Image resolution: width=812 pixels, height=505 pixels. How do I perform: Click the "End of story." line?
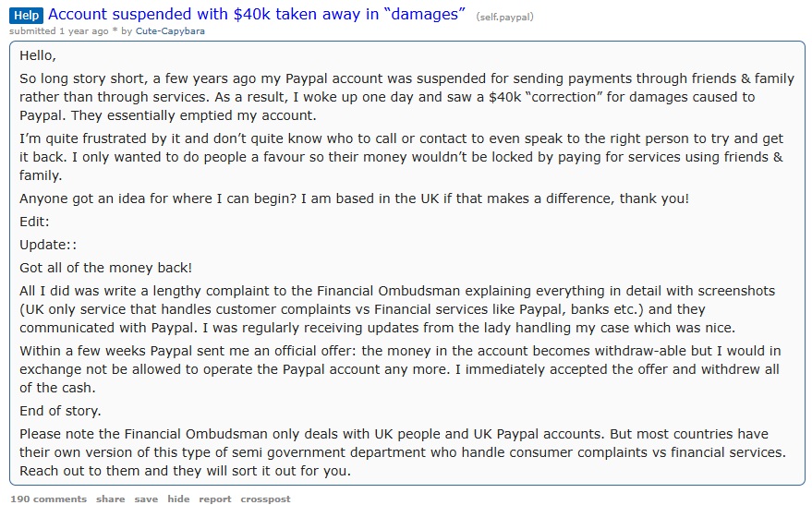tap(60, 411)
